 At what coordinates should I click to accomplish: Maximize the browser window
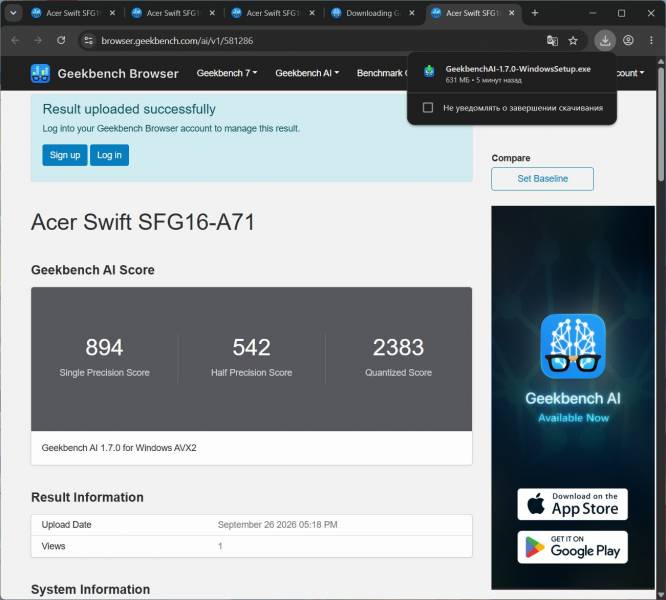(621, 13)
